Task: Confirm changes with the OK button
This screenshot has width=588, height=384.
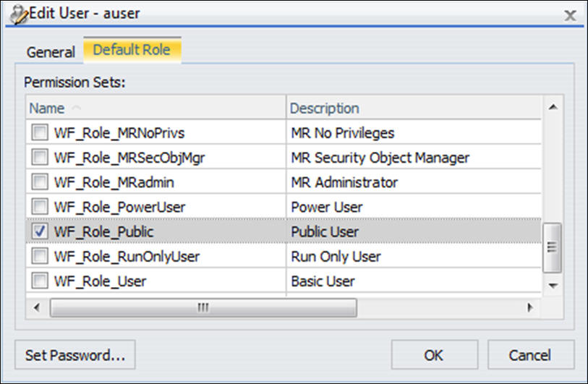Action: click(x=434, y=355)
